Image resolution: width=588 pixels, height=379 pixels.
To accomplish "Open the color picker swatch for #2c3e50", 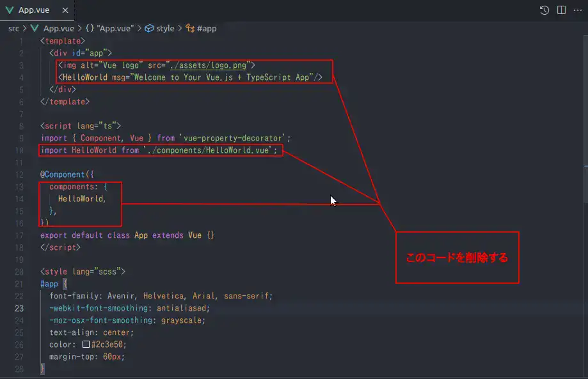I will (86, 344).
